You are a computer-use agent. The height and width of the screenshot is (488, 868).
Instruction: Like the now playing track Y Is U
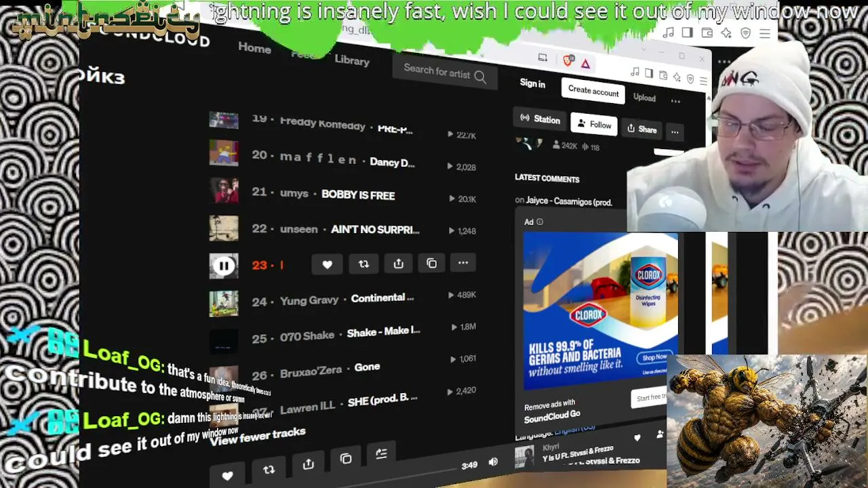pos(637,438)
